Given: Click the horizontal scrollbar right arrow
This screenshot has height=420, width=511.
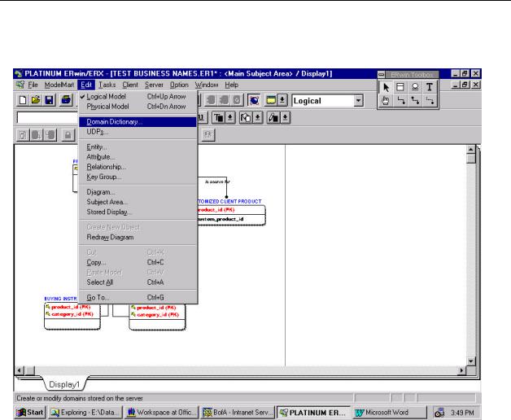Looking at the screenshot, I should pyautogui.click(x=461, y=370).
